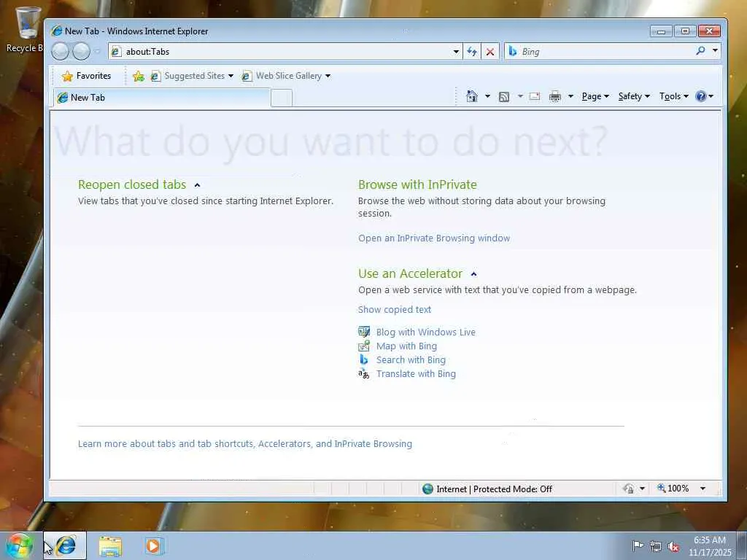
Task: Open the Safety menu
Action: coord(634,97)
